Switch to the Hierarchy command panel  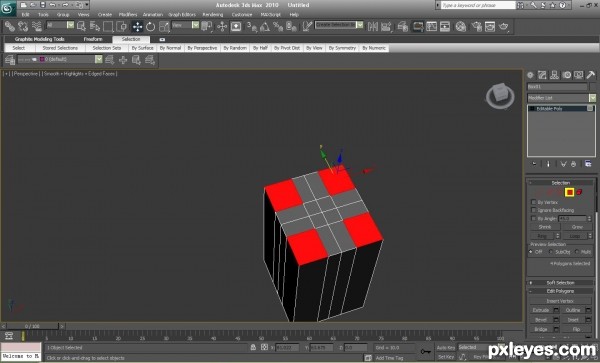554,75
